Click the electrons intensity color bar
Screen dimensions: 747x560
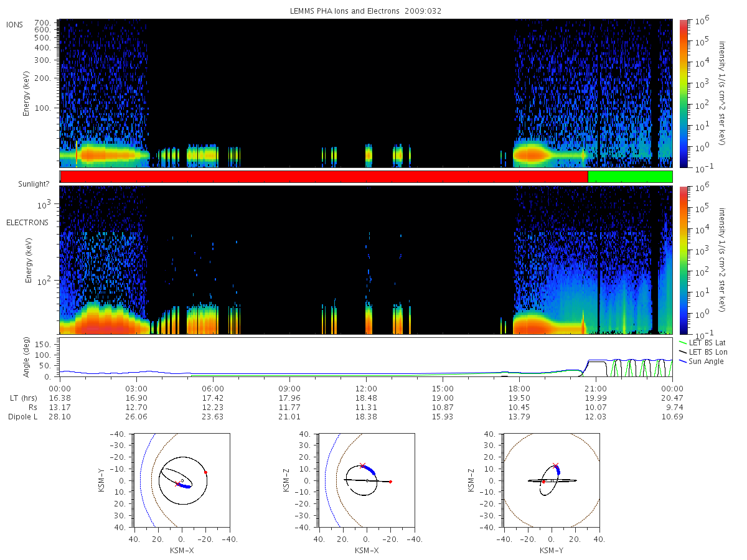tap(683, 260)
